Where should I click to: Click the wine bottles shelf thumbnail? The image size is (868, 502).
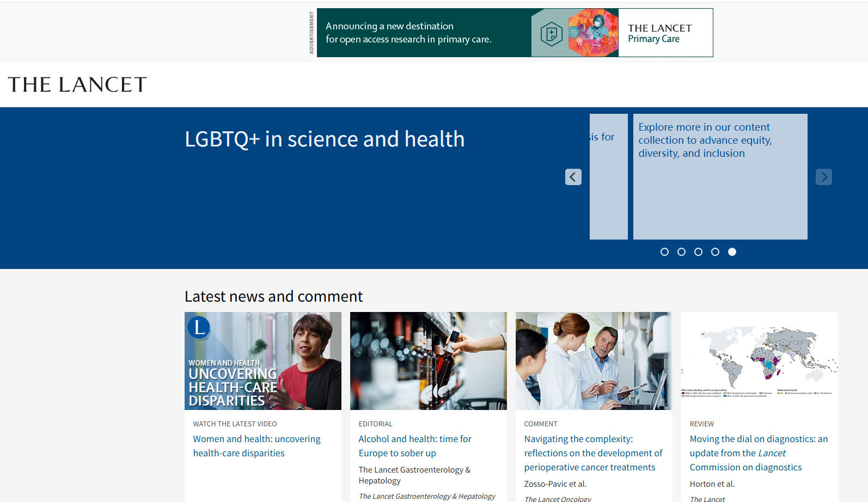point(428,360)
